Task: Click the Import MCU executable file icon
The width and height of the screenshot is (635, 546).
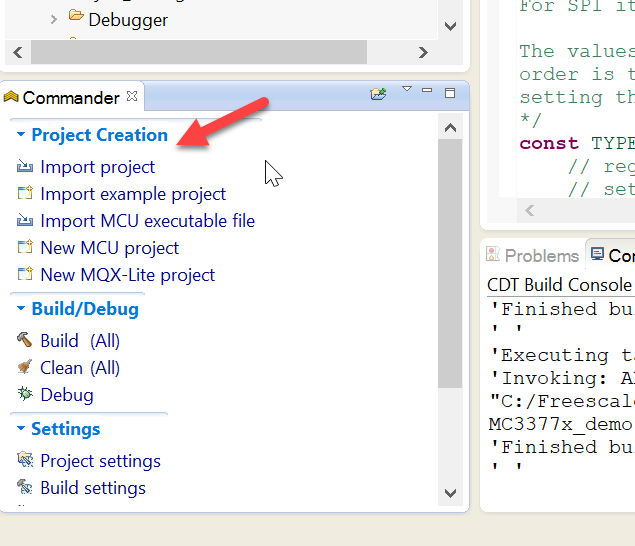Action: 25,221
